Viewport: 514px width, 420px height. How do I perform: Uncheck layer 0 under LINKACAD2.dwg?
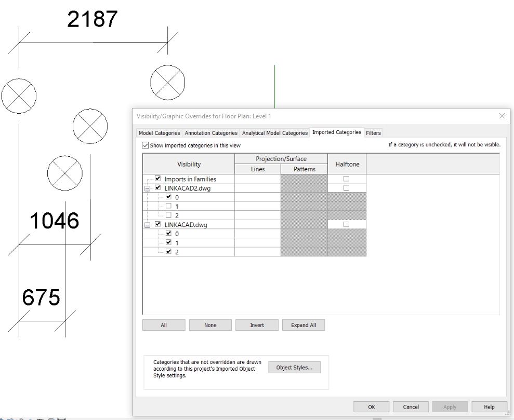168,197
